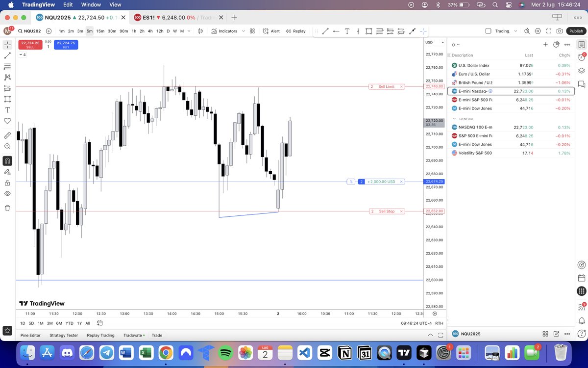This screenshot has width=588, height=368.
Task: Collapse the GENERAL watchlist section
Action: [454, 119]
